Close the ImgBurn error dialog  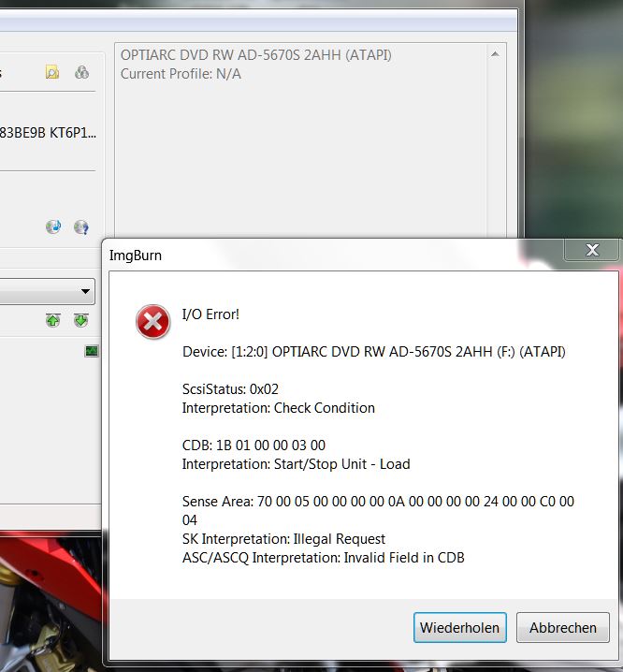point(592,250)
